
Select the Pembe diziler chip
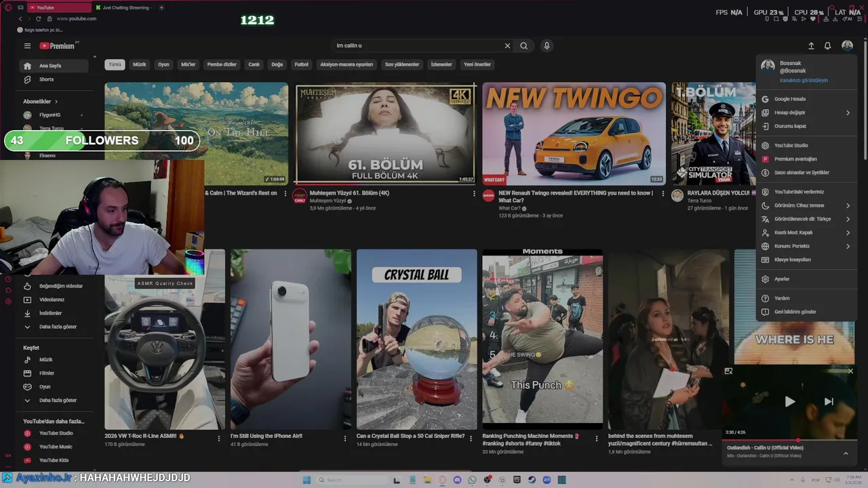pyautogui.click(x=222, y=64)
